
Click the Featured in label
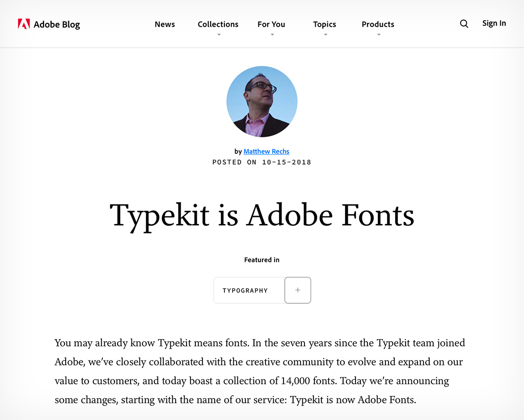pos(262,259)
